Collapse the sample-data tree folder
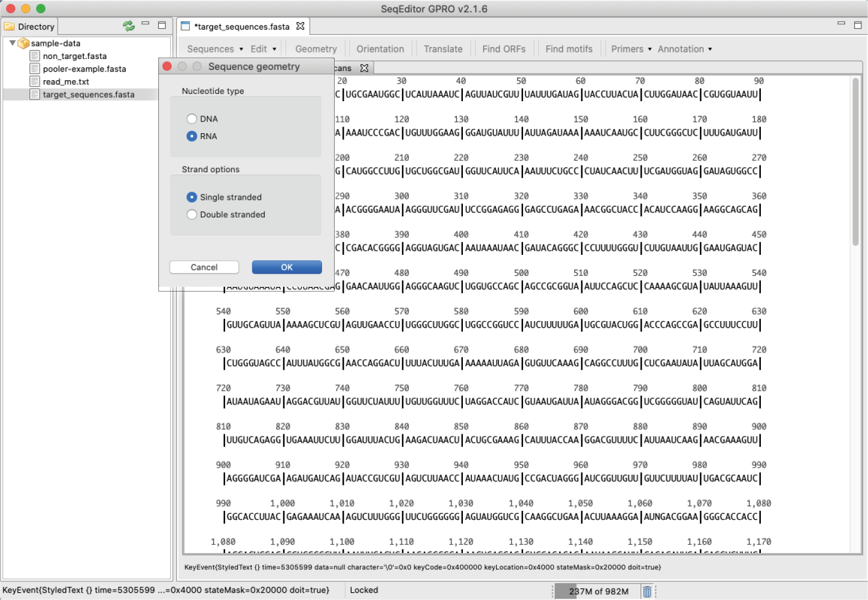Viewport: 868px width, 600px height. (x=12, y=43)
